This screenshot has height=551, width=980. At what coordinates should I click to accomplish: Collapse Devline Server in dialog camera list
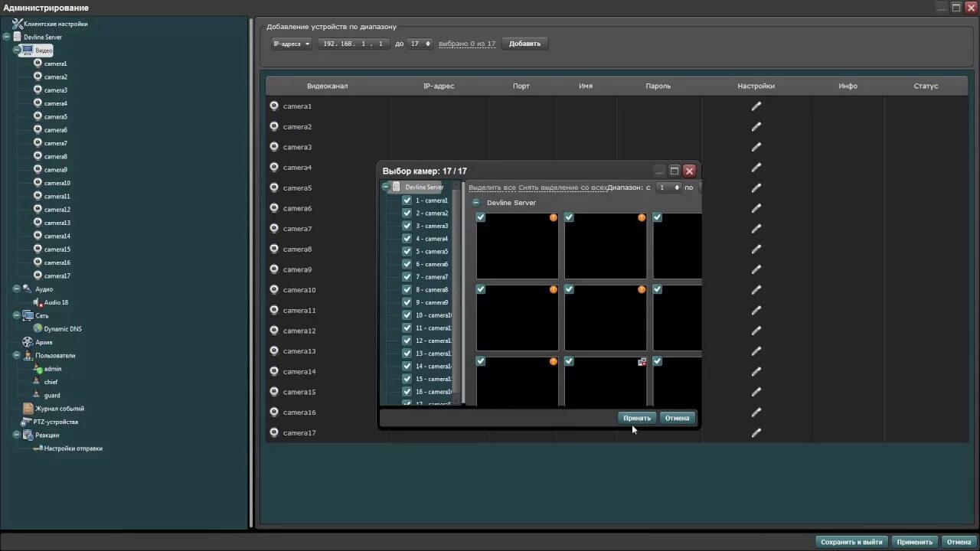[385, 187]
